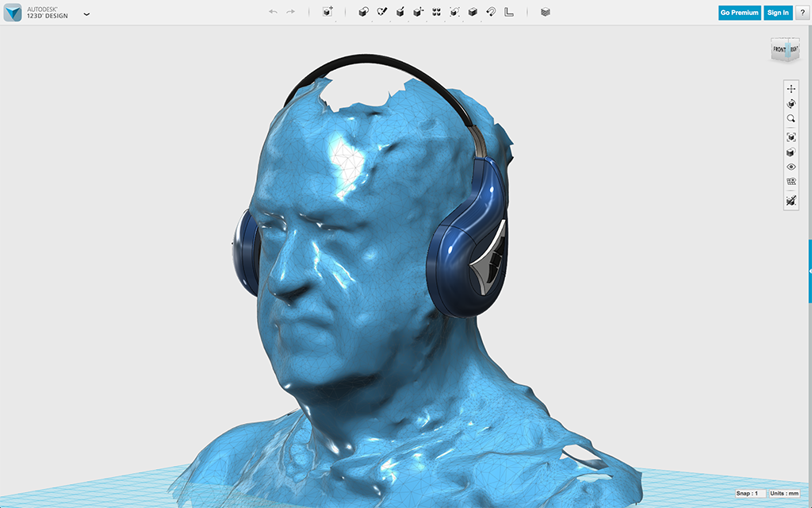The image size is (812, 508).
Task: Open the Transform tool with plus box icon
Action: coord(327,12)
